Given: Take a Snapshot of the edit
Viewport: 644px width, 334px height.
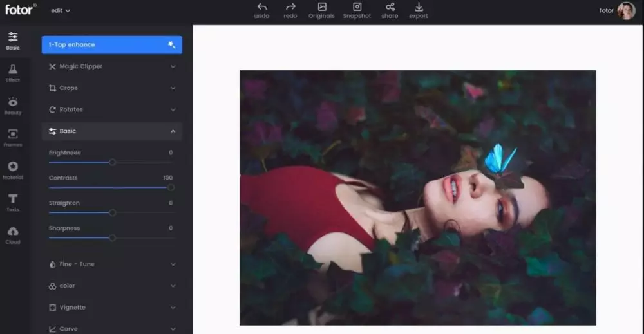Looking at the screenshot, I should pyautogui.click(x=357, y=11).
